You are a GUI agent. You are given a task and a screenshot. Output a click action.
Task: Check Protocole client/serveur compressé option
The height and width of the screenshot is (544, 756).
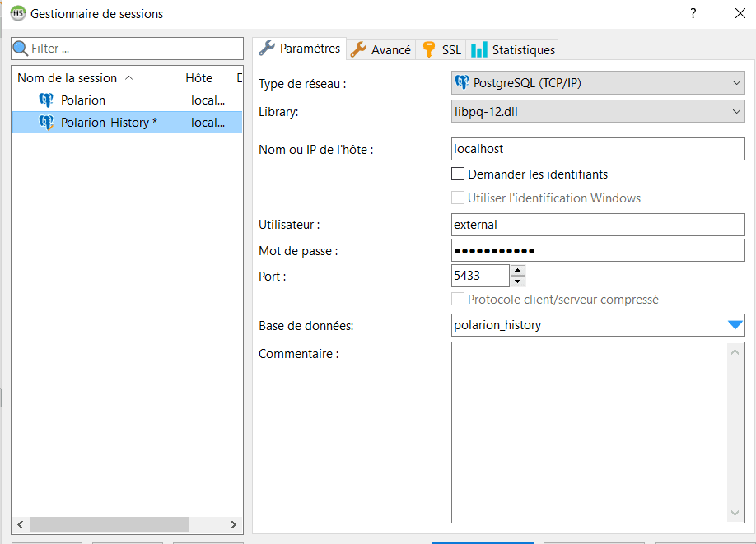459,300
